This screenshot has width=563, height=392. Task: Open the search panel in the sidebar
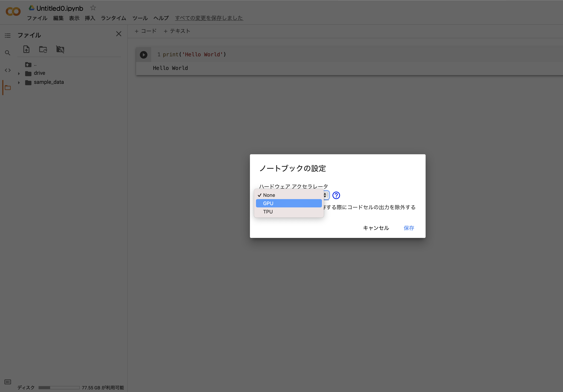[7, 53]
